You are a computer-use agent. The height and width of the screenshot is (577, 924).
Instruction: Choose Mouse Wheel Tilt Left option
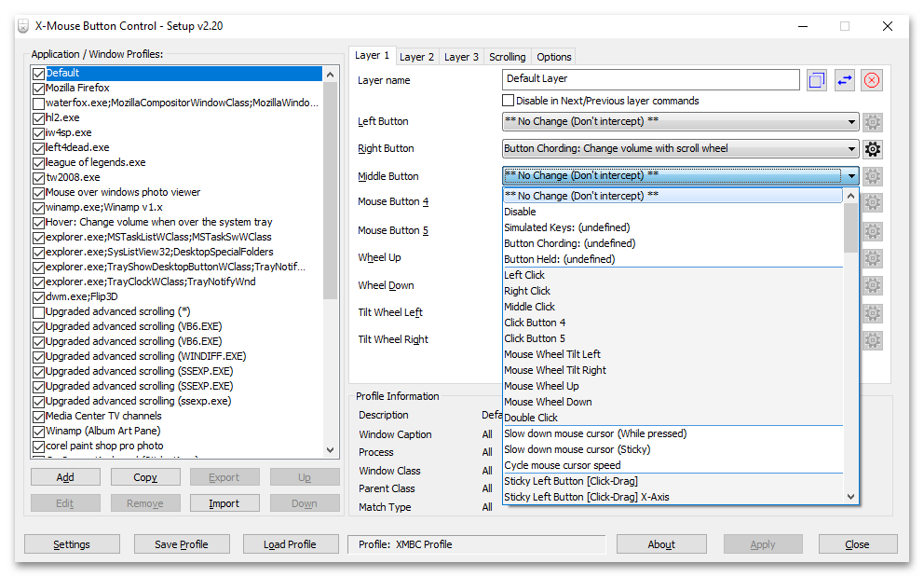673,354
